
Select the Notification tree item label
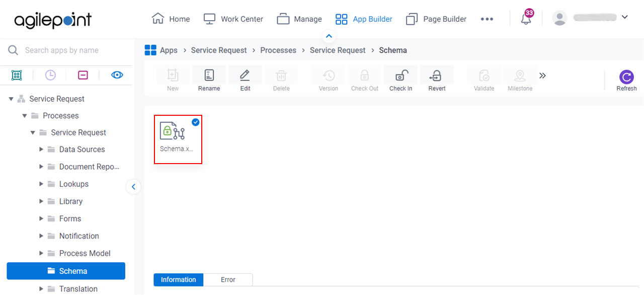[79, 236]
